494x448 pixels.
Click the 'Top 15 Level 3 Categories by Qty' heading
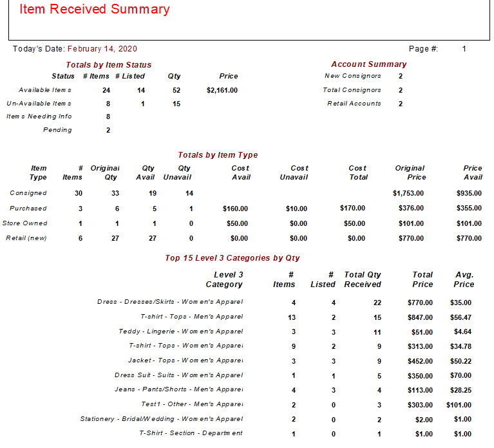tap(233, 258)
